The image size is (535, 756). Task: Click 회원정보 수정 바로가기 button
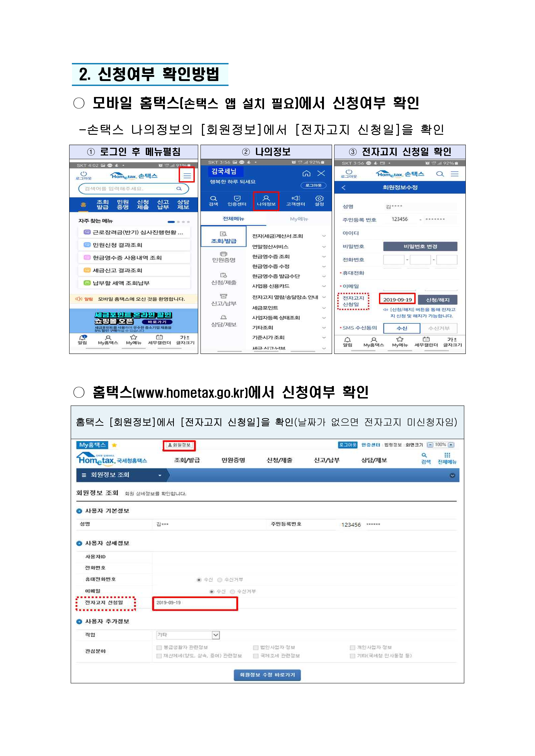tap(267, 675)
